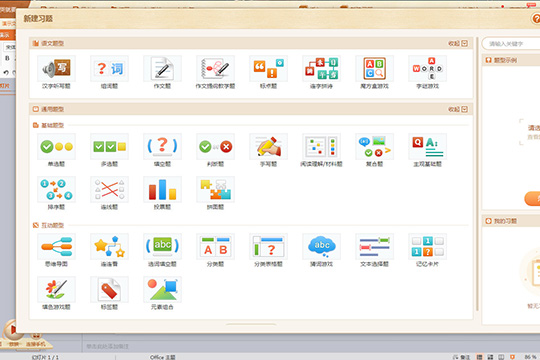Click the undo arrow in background window
The width and height of the screenshot is (540, 360).
(x=6, y=73)
